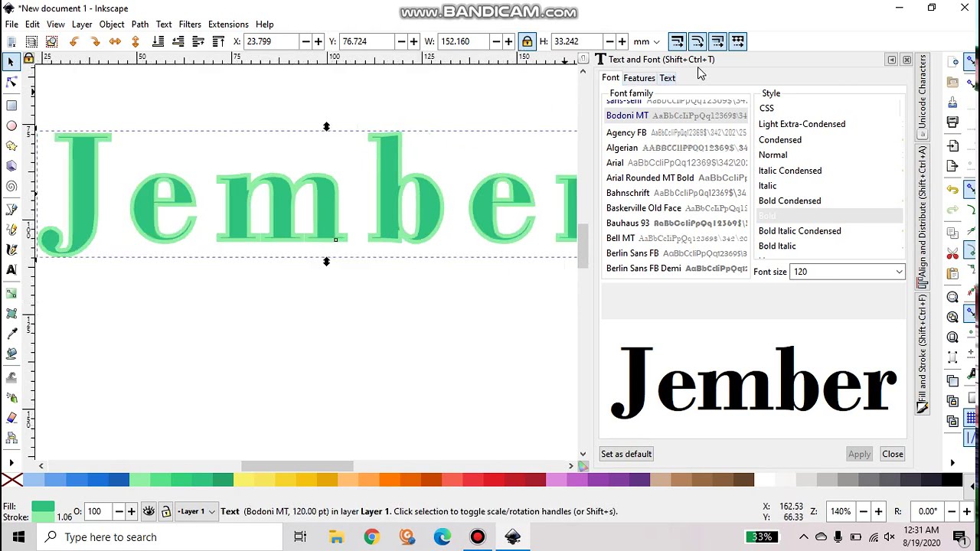Increase the X position value
Image resolution: width=980 pixels, height=551 pixels.
point(319,41)
